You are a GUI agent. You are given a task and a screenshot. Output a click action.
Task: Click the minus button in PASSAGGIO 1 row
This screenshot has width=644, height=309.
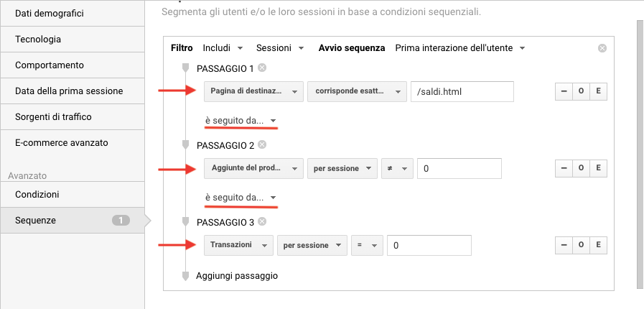coord(563,92)
